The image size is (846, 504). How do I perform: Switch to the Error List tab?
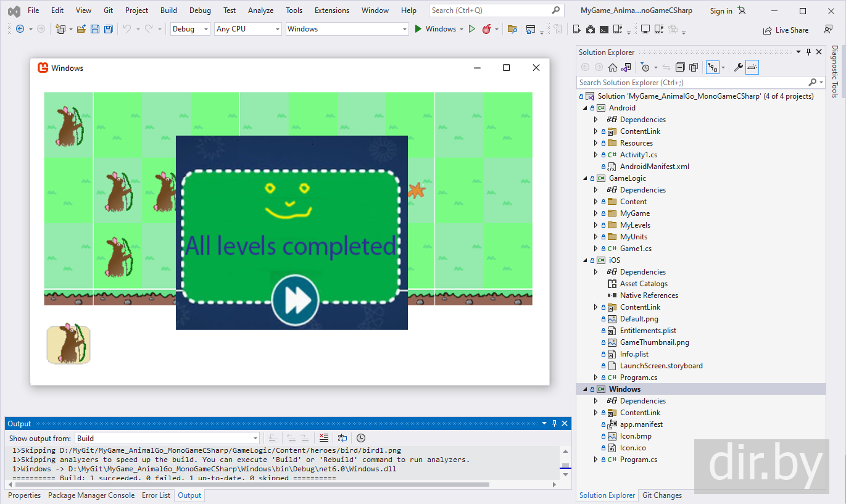pyautogui.click(x=156, y=495)
